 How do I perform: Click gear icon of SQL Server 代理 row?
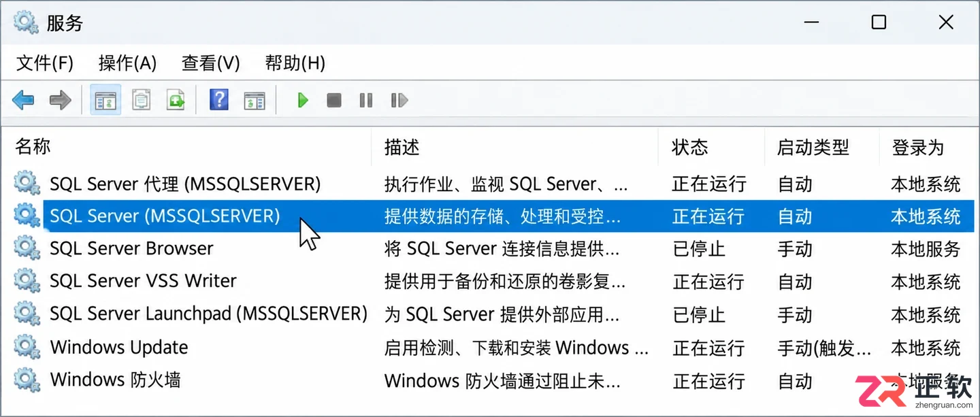pyautogui.click(x=27, y=183)
